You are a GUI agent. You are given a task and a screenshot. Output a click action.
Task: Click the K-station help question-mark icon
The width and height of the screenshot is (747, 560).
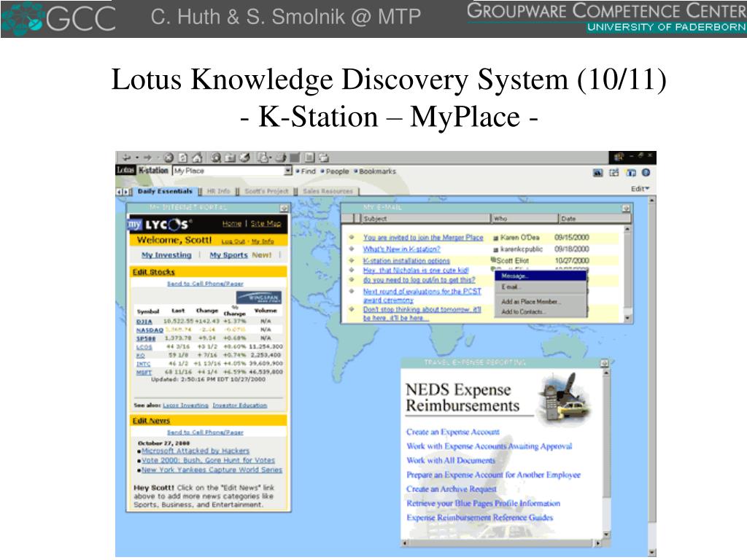point(646,173)
